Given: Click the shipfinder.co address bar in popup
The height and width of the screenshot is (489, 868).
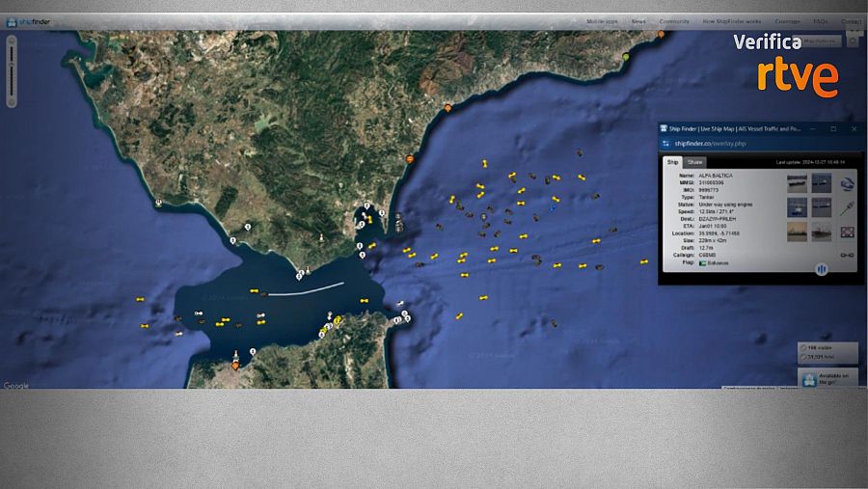Looking at the screenshot, I should click(x=710, y=144).
